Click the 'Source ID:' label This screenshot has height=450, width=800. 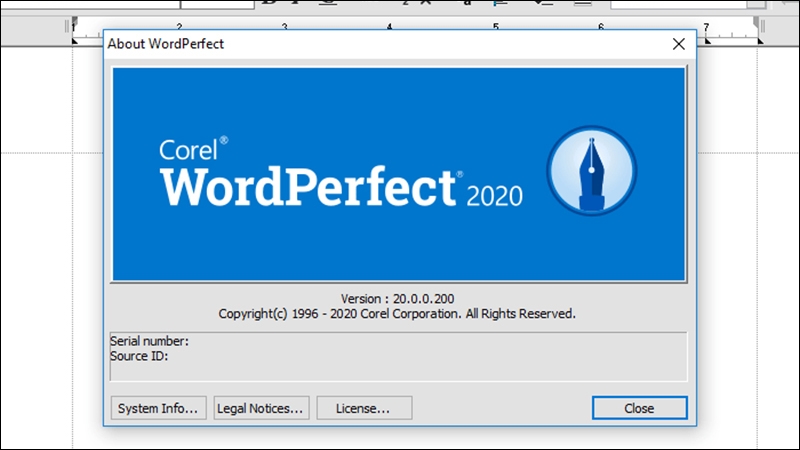tap(139, 356)
